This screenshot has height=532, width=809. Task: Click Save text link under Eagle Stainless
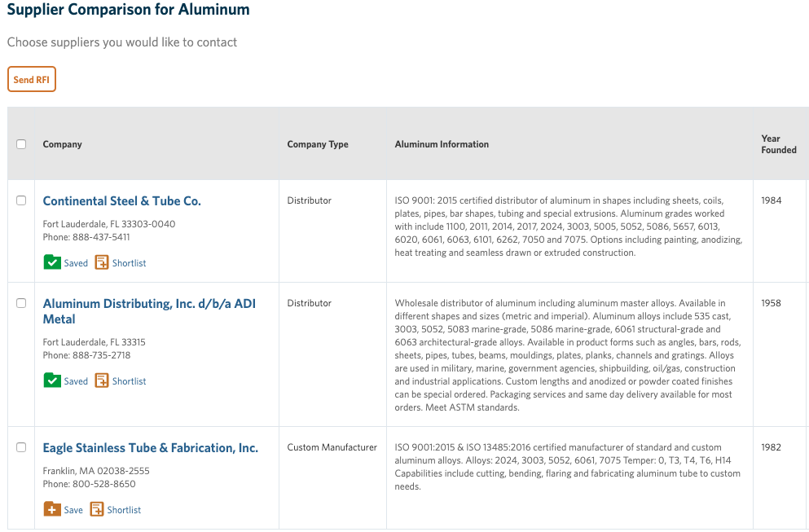coord(73,510)
